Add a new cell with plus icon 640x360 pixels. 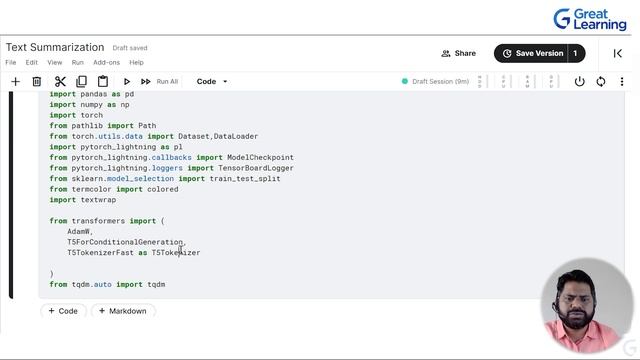pyautogui.click(x=16, y=82)
